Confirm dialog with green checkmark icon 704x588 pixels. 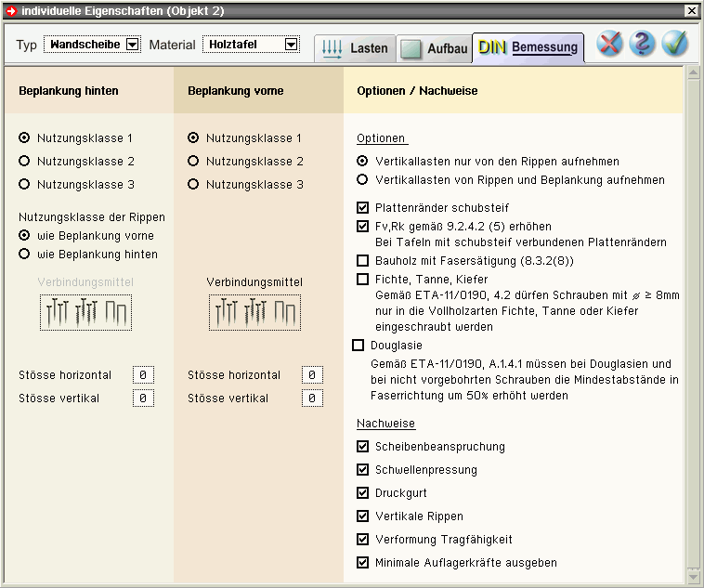point(674,45)
